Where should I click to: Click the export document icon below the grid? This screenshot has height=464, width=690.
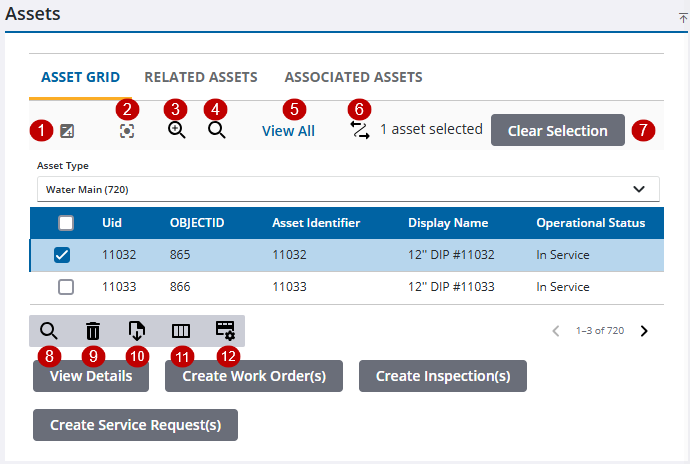tap(137, 330)
